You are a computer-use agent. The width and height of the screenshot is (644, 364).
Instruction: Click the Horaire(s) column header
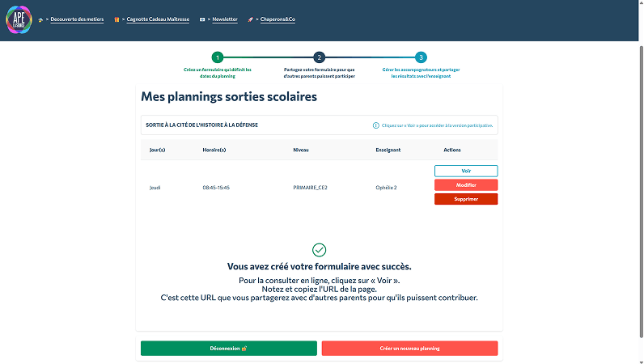coord(214,150)
